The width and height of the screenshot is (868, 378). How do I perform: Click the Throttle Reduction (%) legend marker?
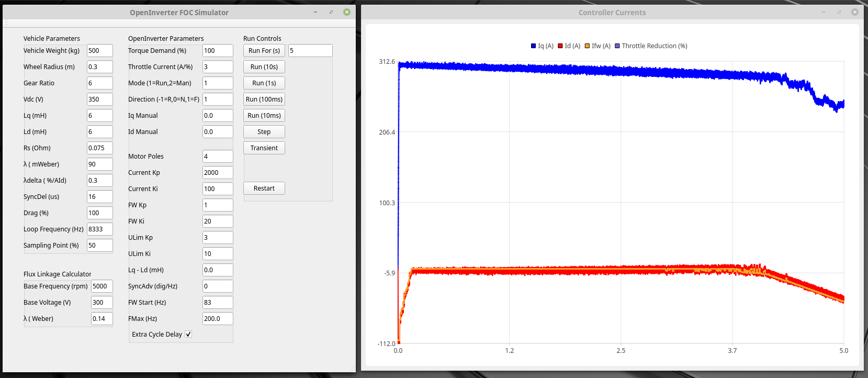[x=617, y=46]
